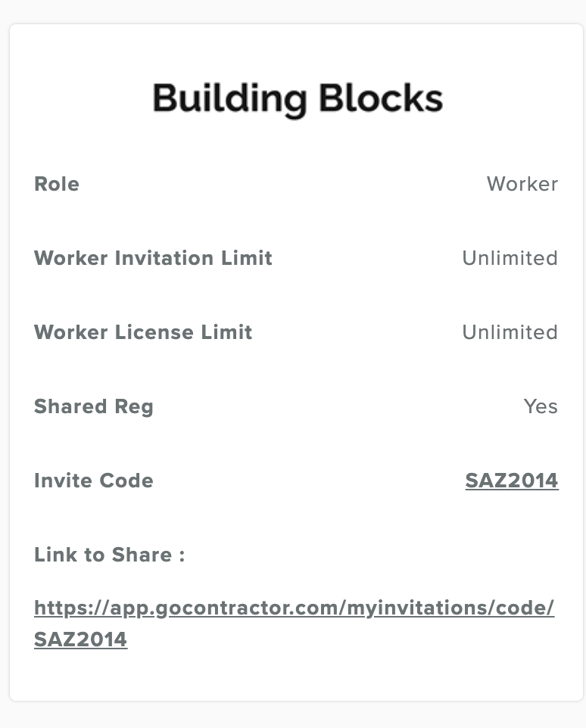Select the SAZ2014 portion of the URL
586x728 pixels.
pyautogui.click(x=80, y=639)
